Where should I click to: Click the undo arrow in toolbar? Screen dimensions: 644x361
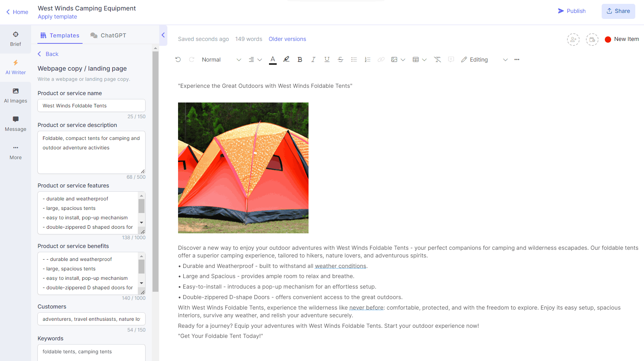pyautogui.click(x=178, y=59)
